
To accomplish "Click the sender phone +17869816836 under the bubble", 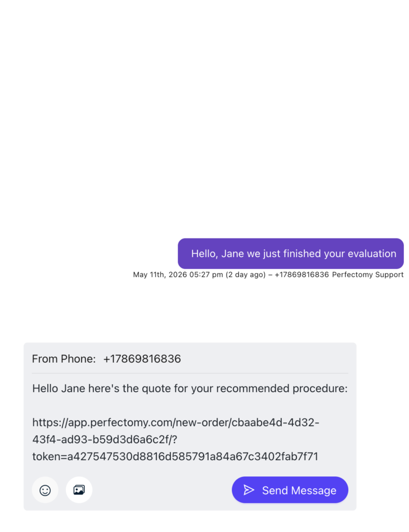I will pyautogui.click(x=302, y=274).
